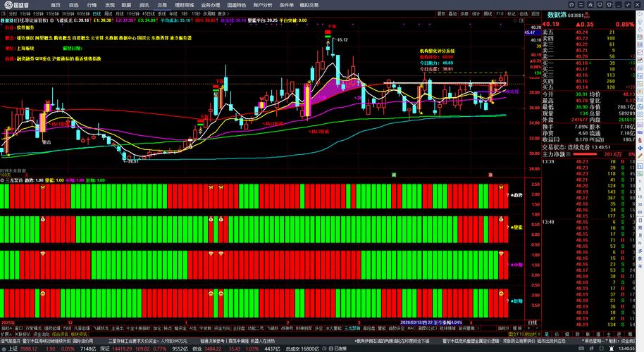Screen dimensions: 644x352
Task: Click the 画线 button
Action: pos(488,14)
